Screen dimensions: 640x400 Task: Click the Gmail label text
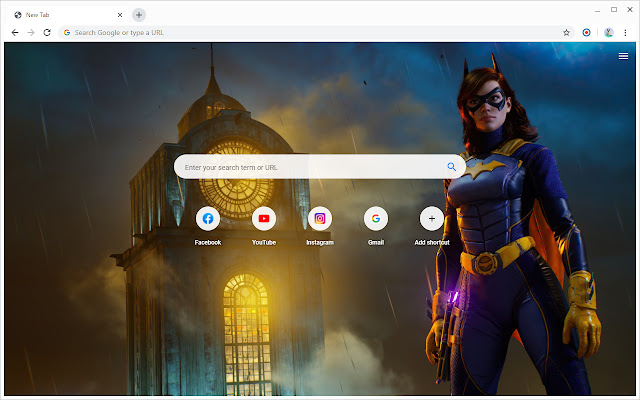[376, 242]
